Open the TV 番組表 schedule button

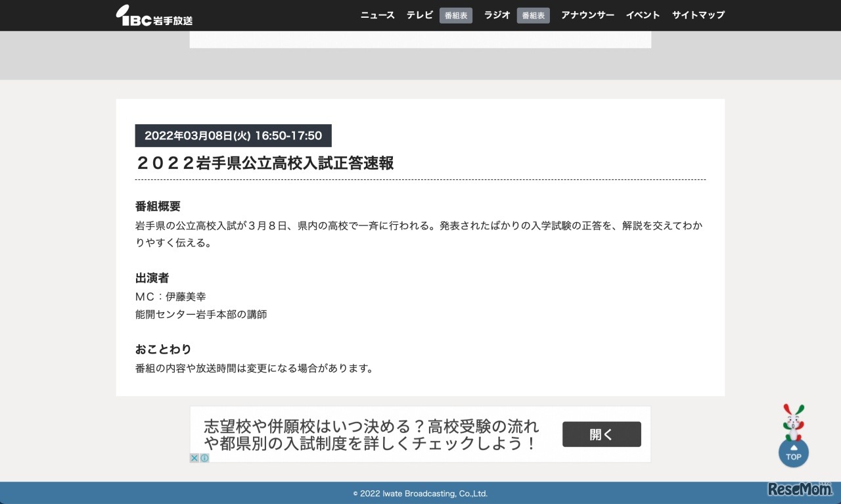pyautogui.click(x=455, y=15)
